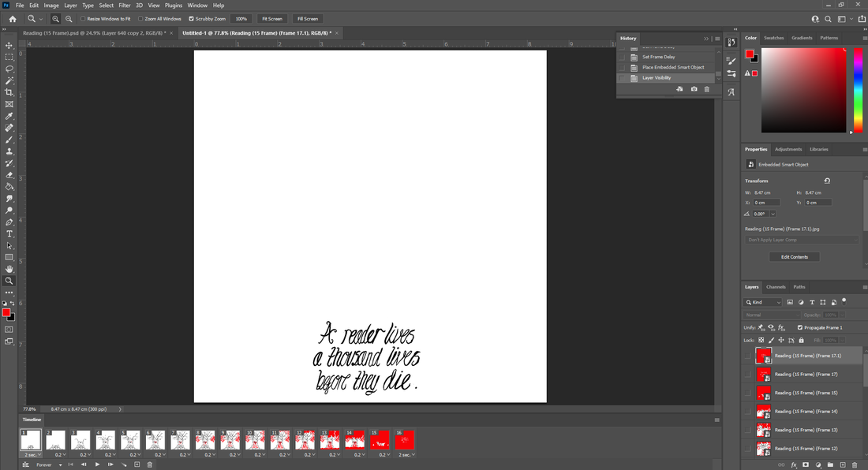Viewport: 868px width, 470px height.
Task: Select the Horizontal Type tool
Action: (9, 234)
